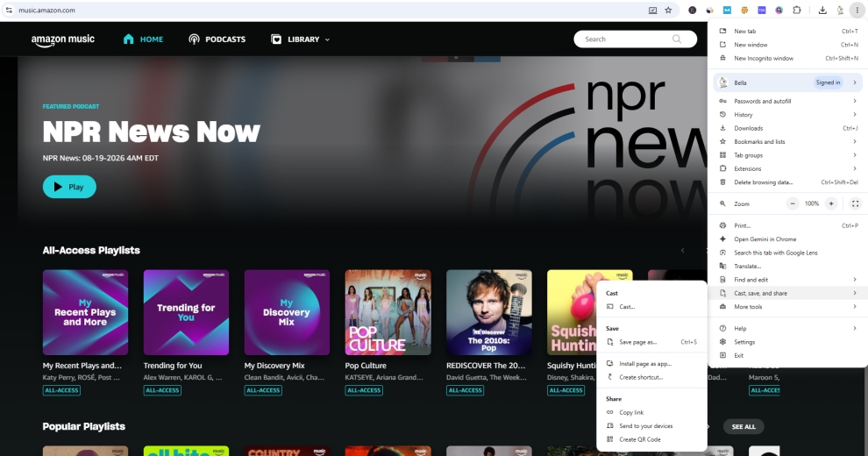Select Install page as app...

652,364
